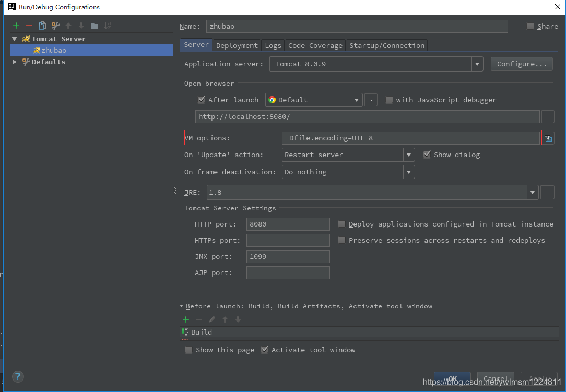Open URL ellipsis button next to localhost field
This screenshot has height=392, width=566.
[x=548, y=117]
